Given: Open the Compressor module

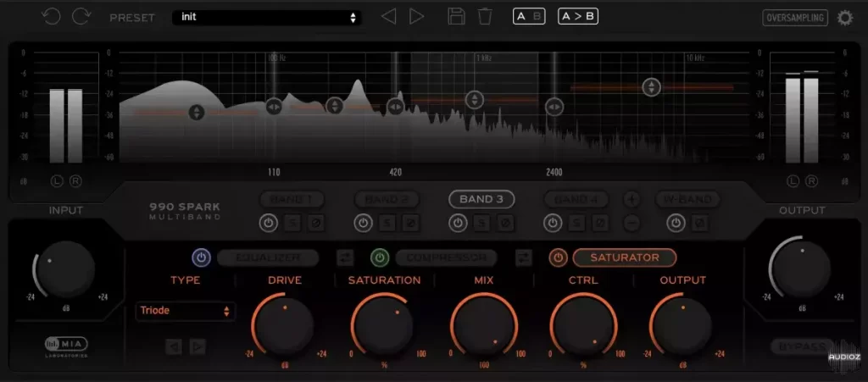Looking at the screenshot, I should [x=446, y=257].
